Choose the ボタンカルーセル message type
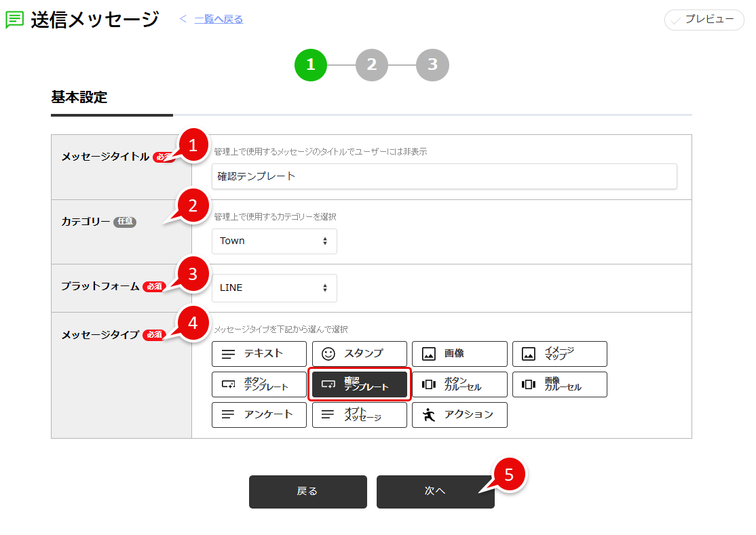Screen dimensions: 756x535 coord(459,384)
